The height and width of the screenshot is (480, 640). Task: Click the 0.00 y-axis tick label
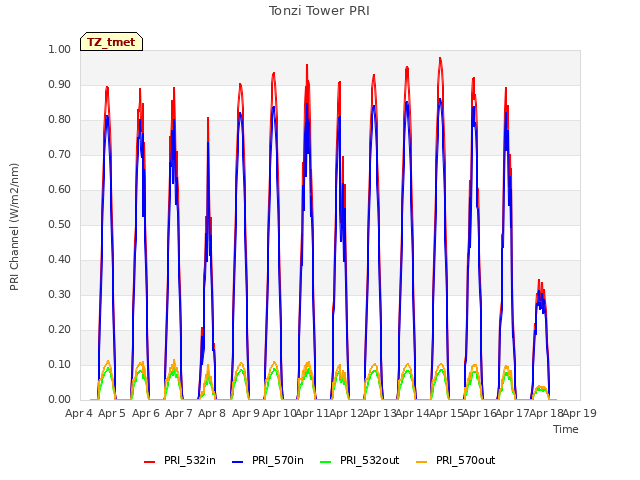coord(60,400)
